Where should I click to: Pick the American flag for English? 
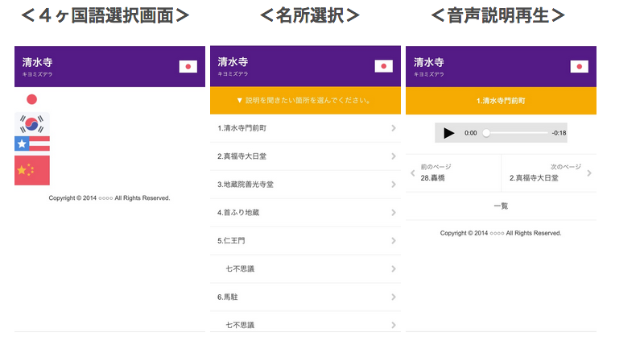pos(32,143)
